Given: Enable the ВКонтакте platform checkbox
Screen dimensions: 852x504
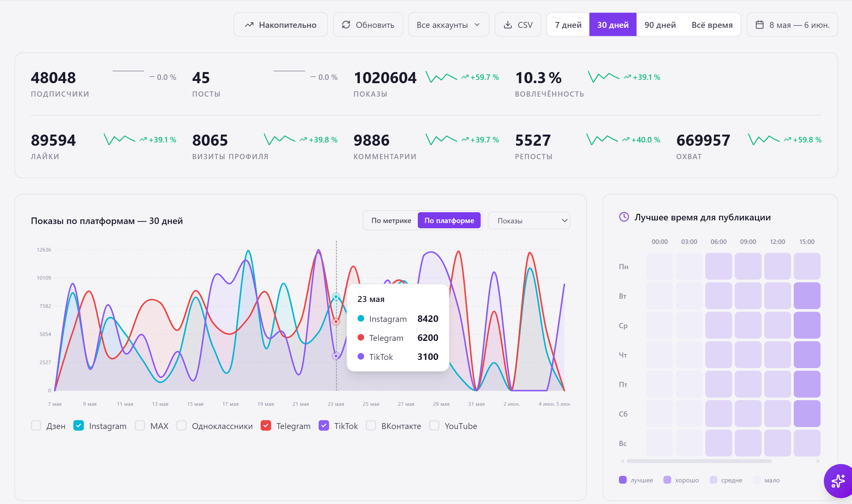Looking at the screenshot, I should click(371, 425).
